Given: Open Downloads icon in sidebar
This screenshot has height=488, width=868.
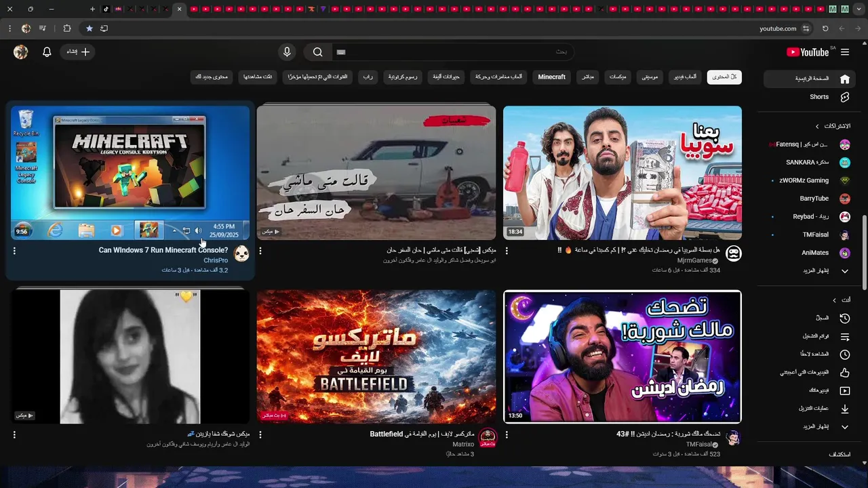Looking at the screenshot, I should pyautogui.click(x=845, y=409).
